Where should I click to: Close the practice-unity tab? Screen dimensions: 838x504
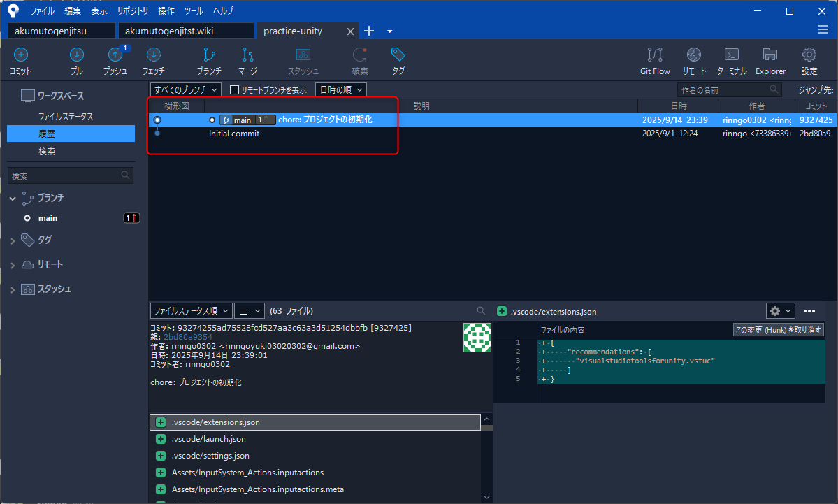tap(351, 31)
